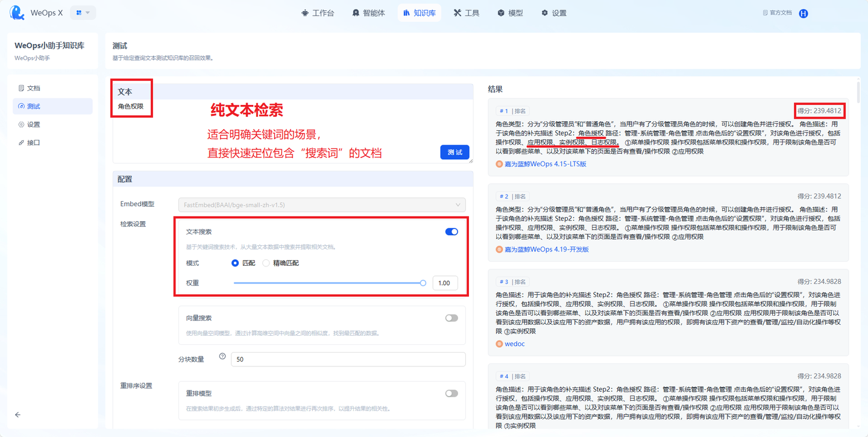Screen dimensions: 868x437
Task: Click the 权重 value field 1.00
Action: pyautogui.click(x=445, y=283)
